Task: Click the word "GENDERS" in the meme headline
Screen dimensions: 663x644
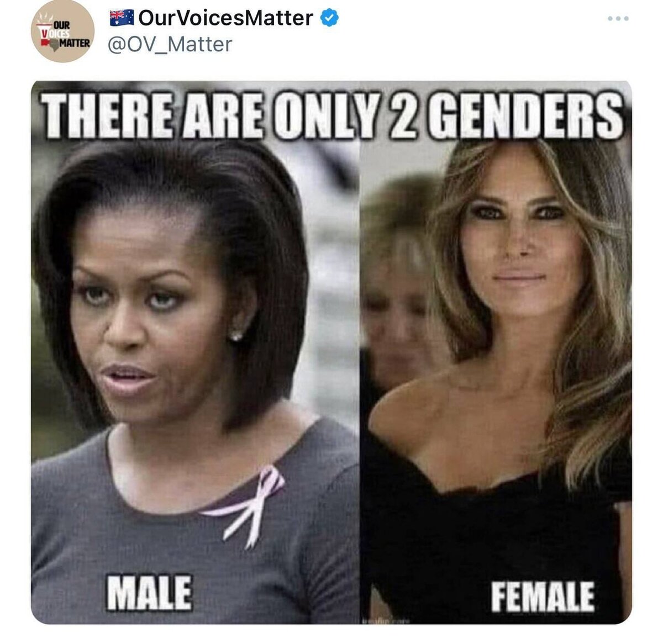Action: (x=525, y=116)
